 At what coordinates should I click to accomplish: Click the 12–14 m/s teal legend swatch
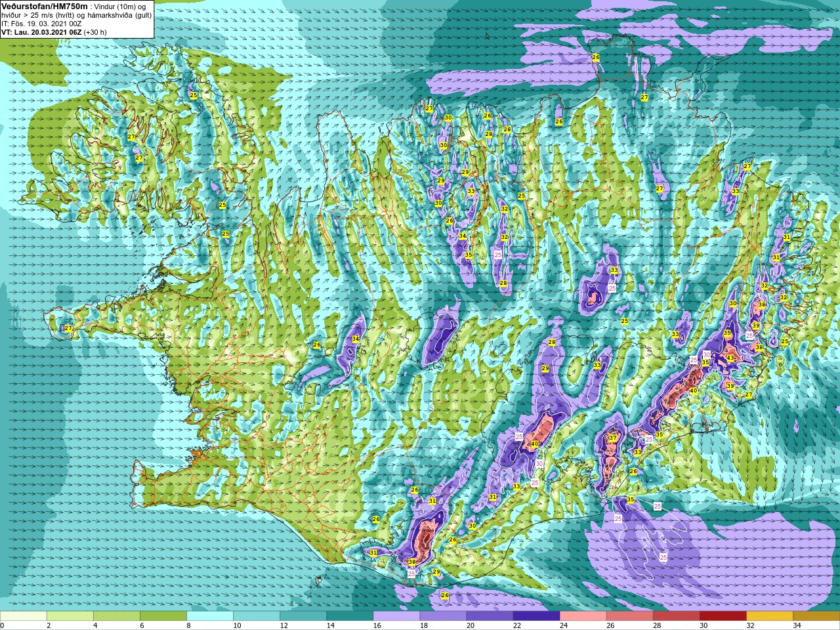point(303,616)
